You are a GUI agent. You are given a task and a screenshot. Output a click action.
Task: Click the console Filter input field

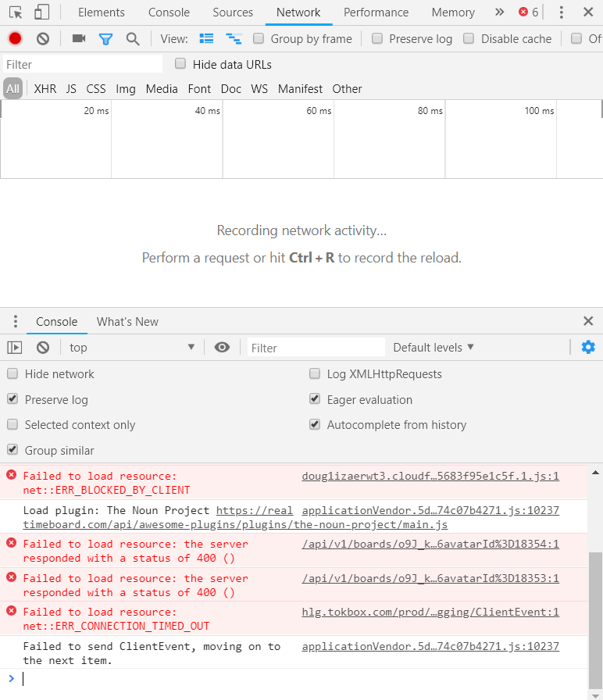[x=316, y=348]
